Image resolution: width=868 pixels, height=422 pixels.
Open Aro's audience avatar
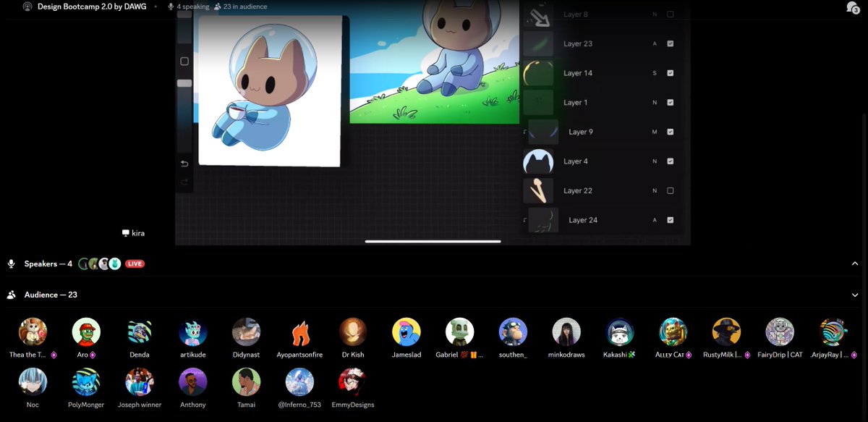tap(86, 332)
